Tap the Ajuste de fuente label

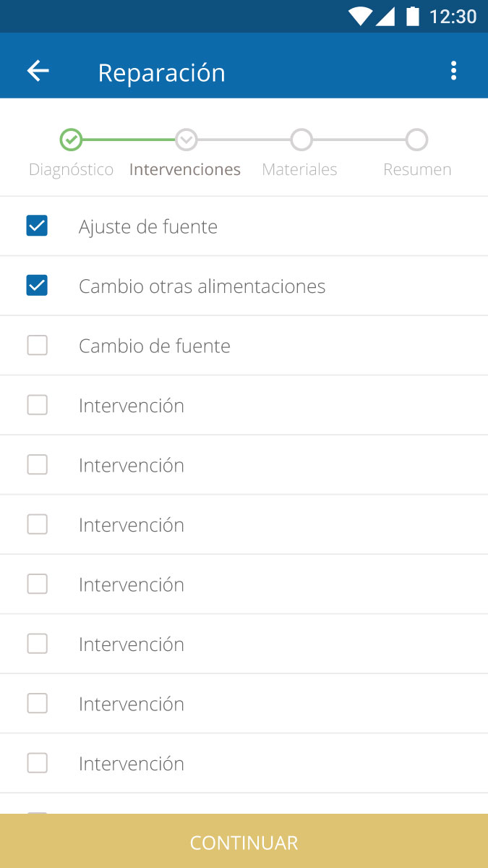click(x=148, y=227)
